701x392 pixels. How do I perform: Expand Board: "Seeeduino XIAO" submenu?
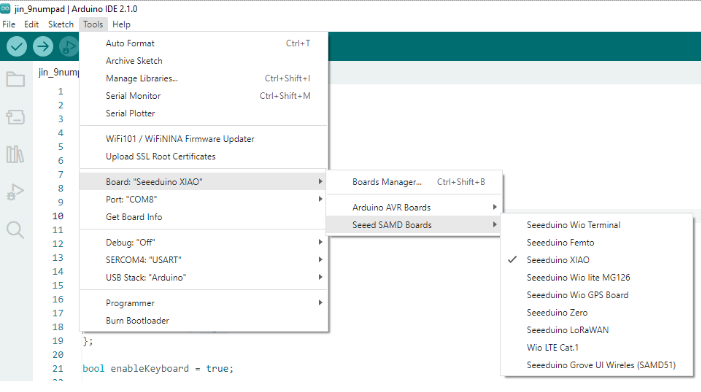click(x=204, y=182)
